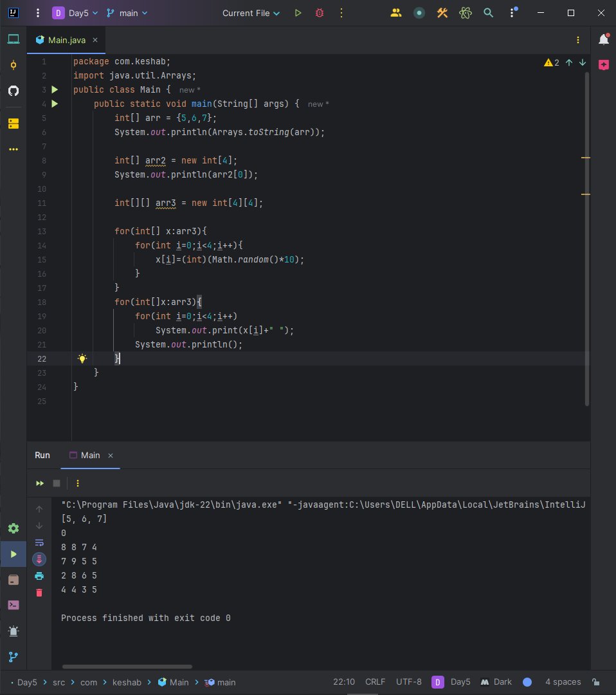This screenshot has height=695, width=616.
Task: Open the Commit tool window icon
Action: pos(14,65)
